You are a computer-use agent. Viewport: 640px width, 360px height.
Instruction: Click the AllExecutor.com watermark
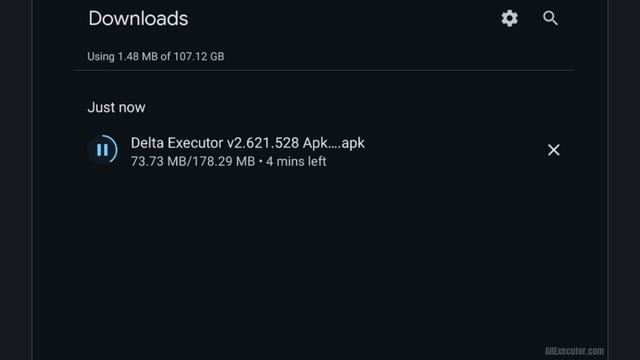[x=574, y=351]
